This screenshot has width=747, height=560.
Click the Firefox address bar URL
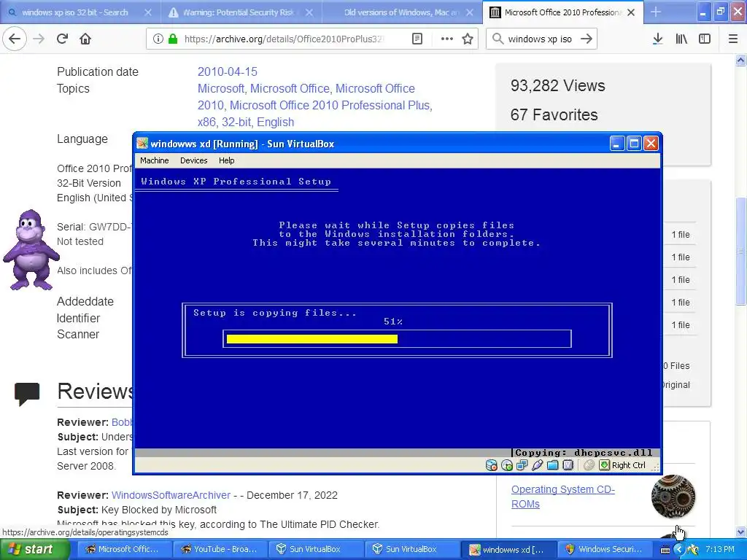[x=284, y=39]
